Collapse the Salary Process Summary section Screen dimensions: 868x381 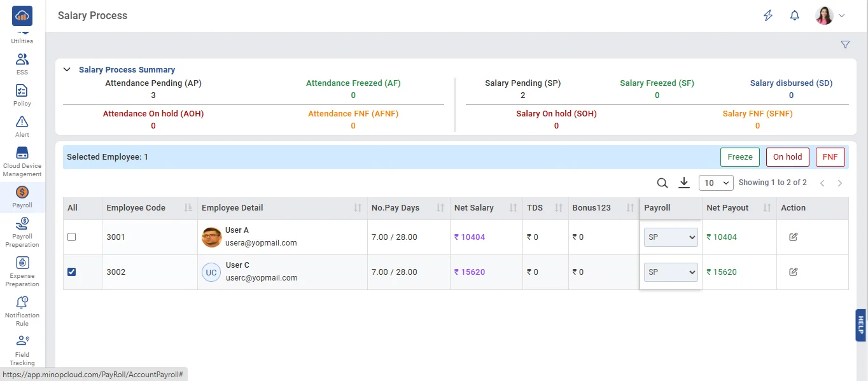click(67, 70)
